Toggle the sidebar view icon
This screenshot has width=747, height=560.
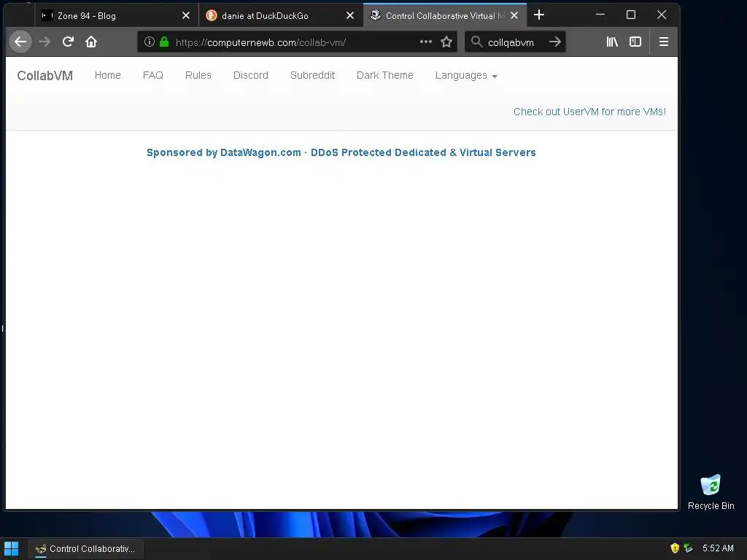pos(635,42)
